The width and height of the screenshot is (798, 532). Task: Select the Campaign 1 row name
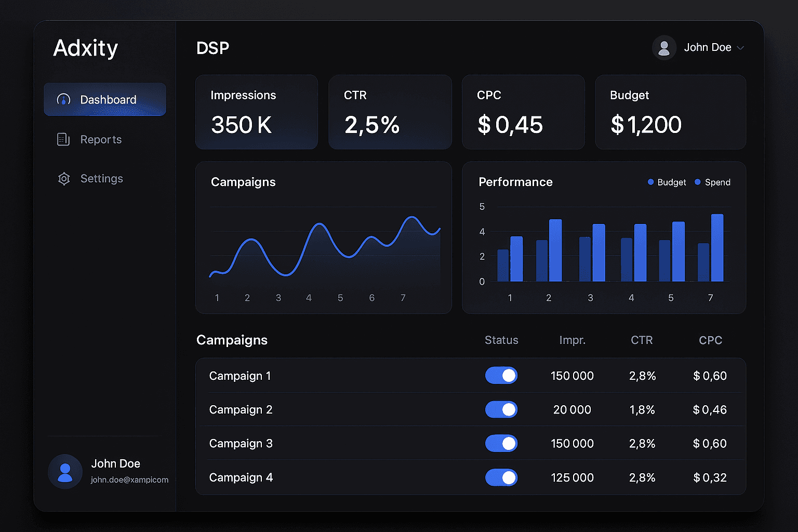pos(240,376)
